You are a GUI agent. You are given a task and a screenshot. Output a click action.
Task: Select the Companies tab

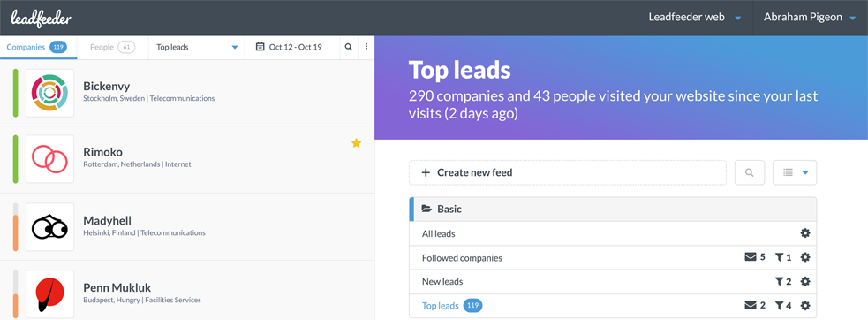(x=36, y=47)
